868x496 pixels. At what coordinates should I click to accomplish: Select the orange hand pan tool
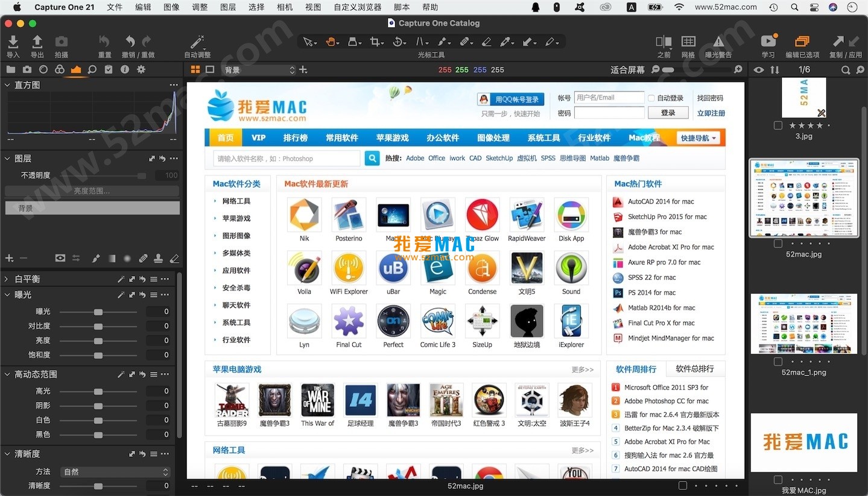[x=331, y=42]
